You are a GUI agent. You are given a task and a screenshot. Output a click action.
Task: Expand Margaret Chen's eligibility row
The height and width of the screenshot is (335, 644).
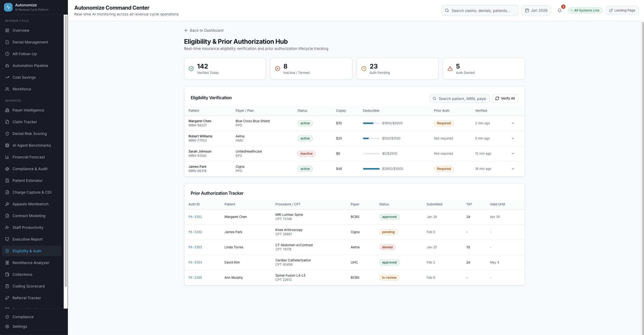tap(513, 123)
